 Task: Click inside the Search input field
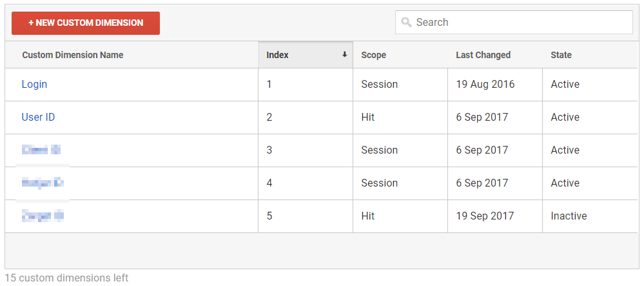coord(522,23)
